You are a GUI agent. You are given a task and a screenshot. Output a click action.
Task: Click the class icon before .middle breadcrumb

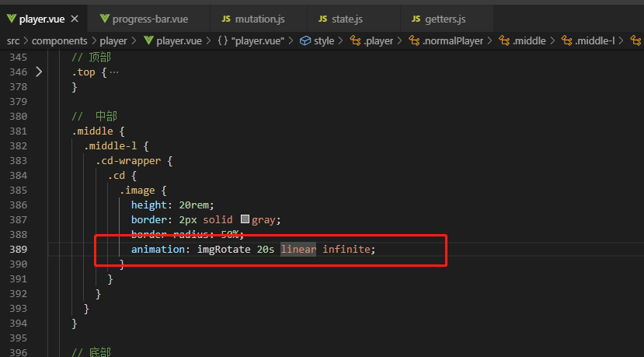point(504,40)
